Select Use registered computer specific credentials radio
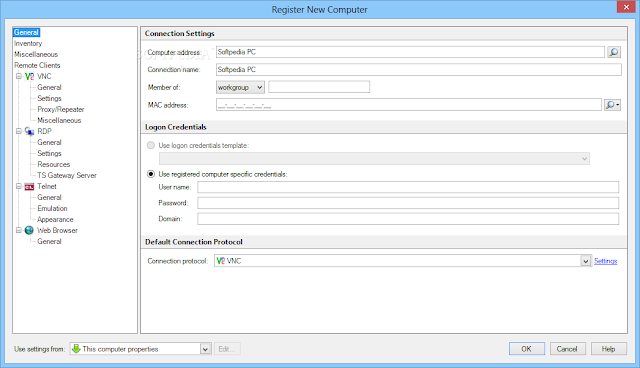This screenshot has height=368, width=640. click(x=151, y=174)
